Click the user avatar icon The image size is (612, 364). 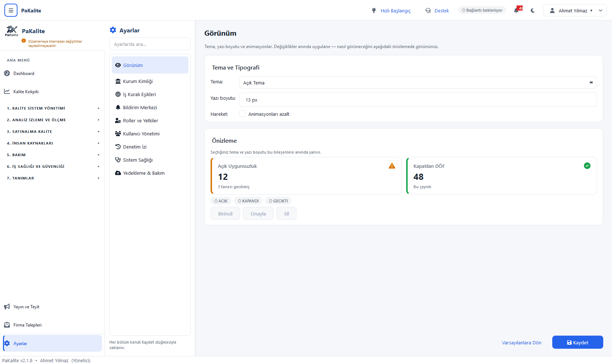(552, 11)
